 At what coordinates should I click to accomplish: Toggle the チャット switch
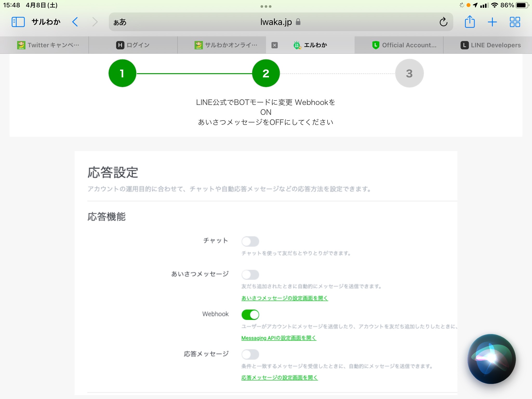coord(250,241)
